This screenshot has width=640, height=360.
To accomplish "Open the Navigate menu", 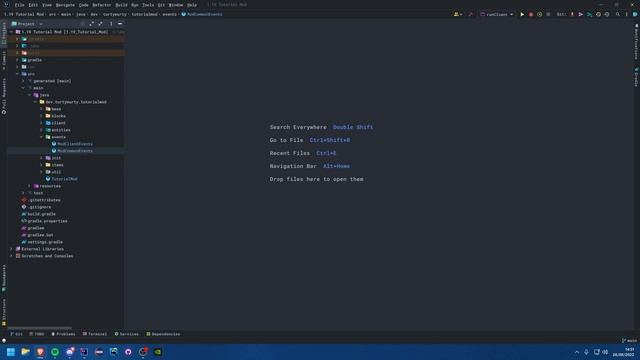I will (x=65, y=5).
